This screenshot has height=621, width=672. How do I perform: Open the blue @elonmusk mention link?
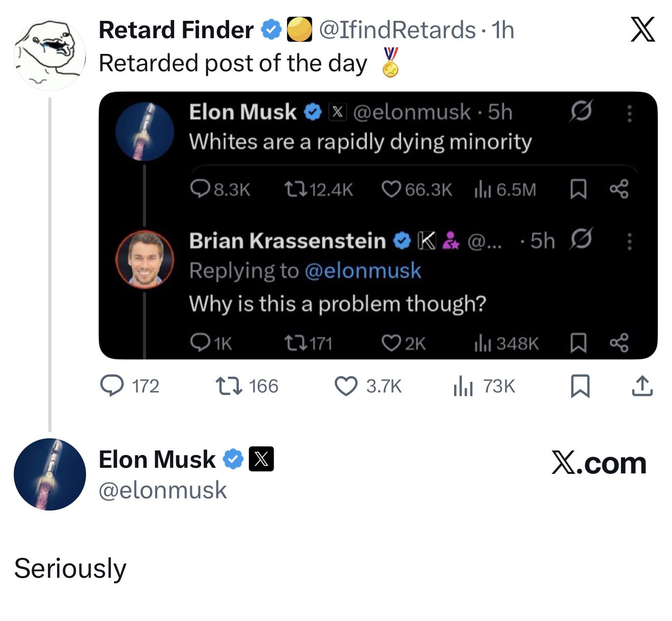[362, 271]
